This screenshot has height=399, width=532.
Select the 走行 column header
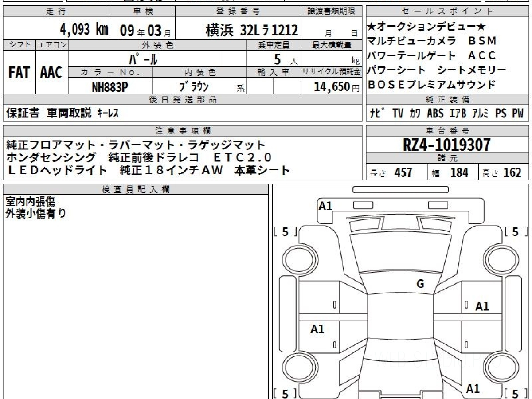tap(56, 12)
